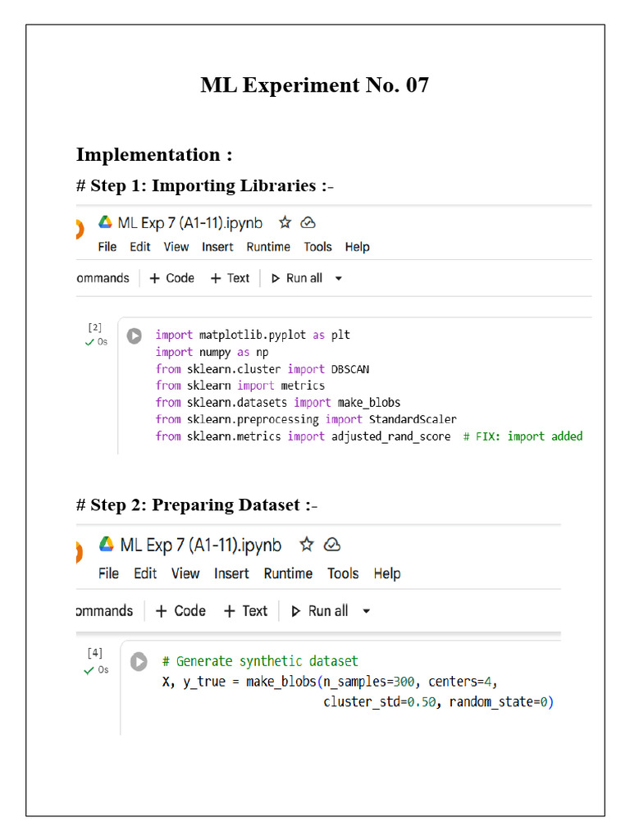This screenshot has height=840, width=630.
Task: Click the 'import numpy as np' line
Action: tap(212, 352)
